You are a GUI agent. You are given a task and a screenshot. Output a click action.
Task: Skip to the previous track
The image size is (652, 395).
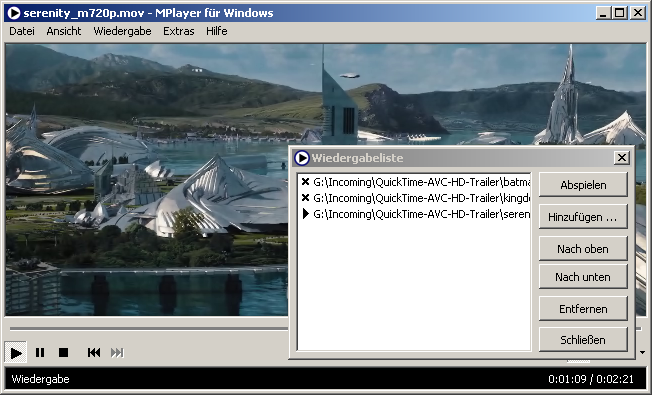pos(94,353)
